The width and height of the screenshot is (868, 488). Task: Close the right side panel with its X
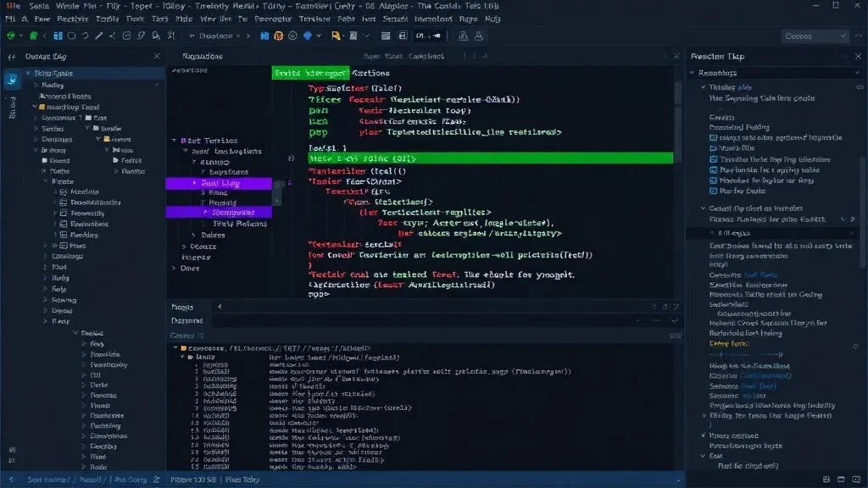858,56
